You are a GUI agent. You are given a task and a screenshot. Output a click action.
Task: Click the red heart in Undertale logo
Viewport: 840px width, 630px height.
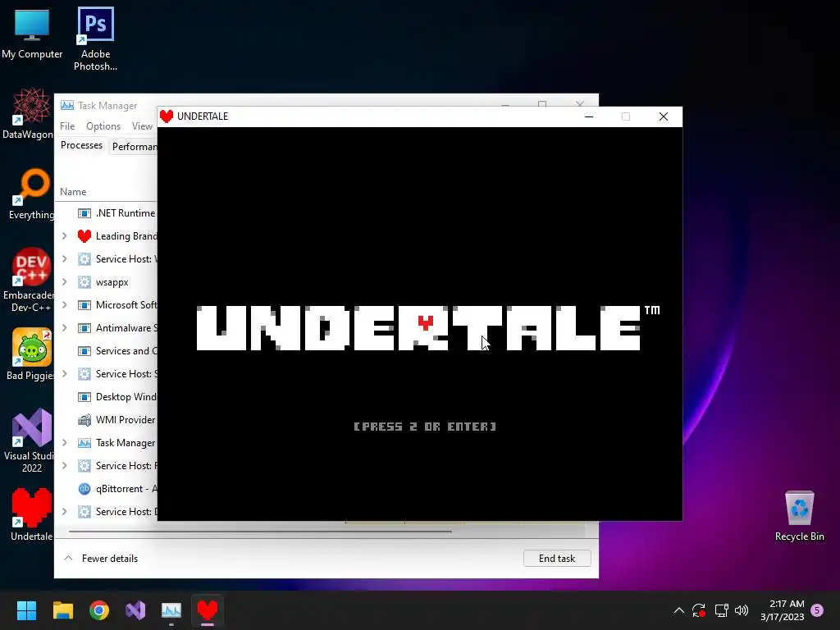tap(426, 322)
